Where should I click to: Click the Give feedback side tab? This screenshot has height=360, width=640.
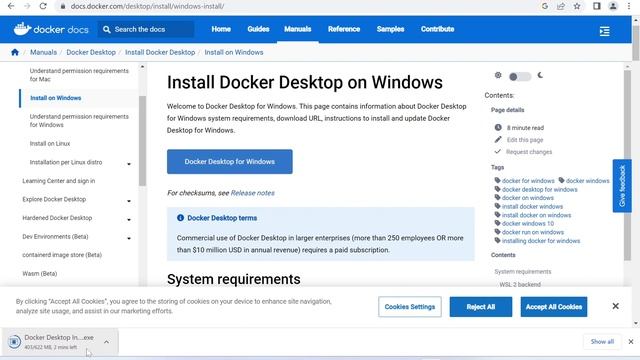click(622, 186)
